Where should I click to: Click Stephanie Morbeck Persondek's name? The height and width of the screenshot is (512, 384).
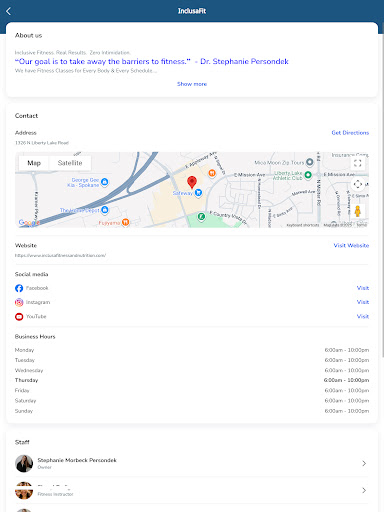coord(77,460)
